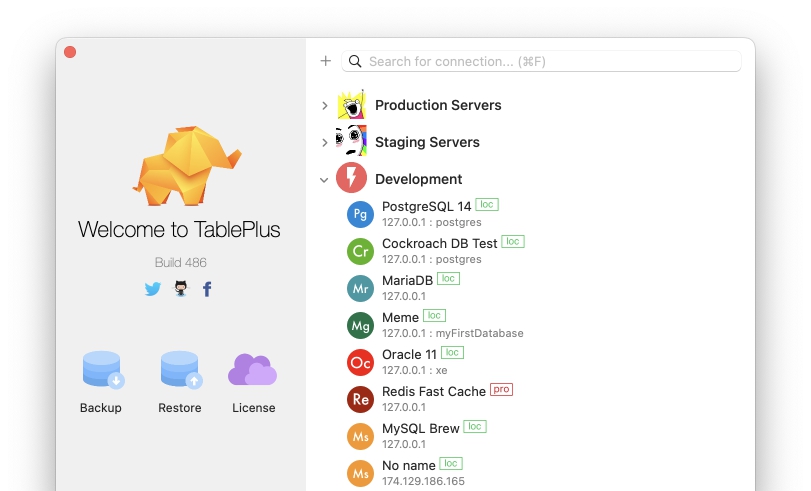Click the green Cr Cockroach icon
Image resolution: width=811 pixels, height=491 pixels.
tap(361, 251)
